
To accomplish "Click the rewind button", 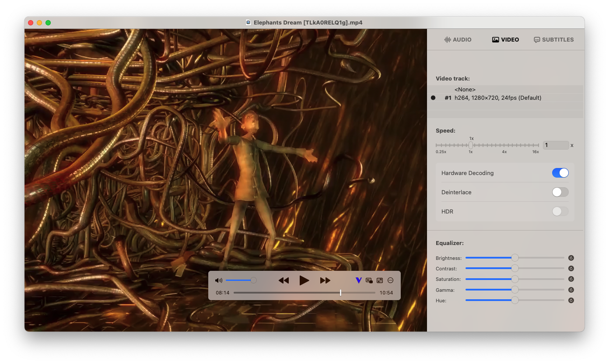I will point(284,280).
